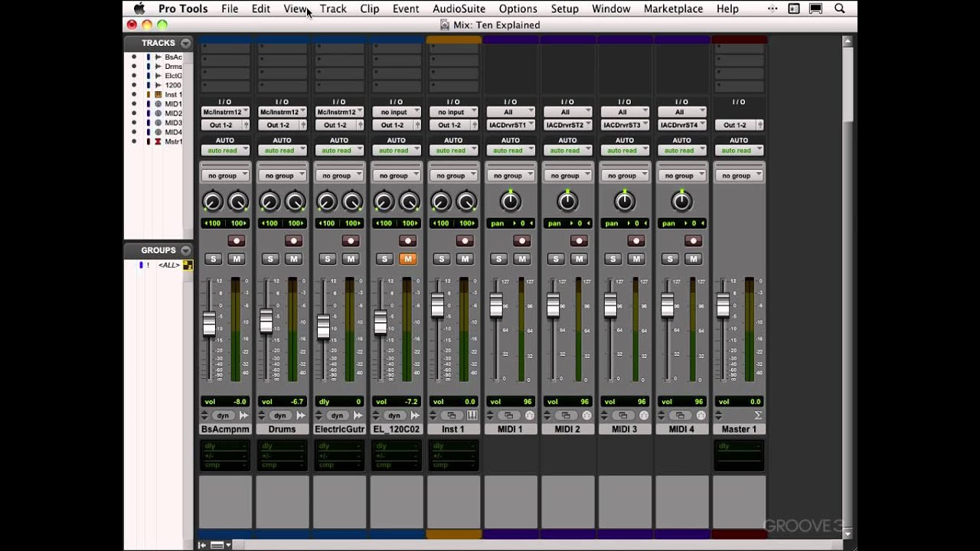The height and width of the screenshot is (551, 980).
Task: Record-enable the MIDI 1 track
Action: pyautogui.click(x=522, y=241)
